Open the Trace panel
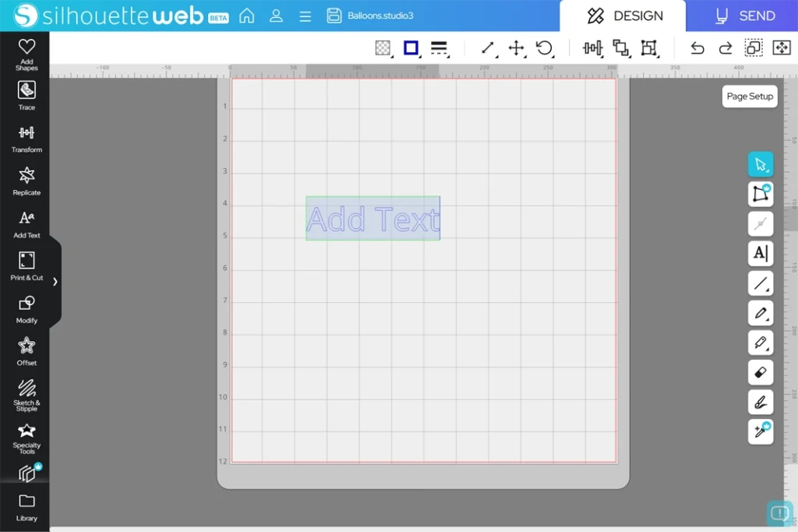 (x=26, y=95)
